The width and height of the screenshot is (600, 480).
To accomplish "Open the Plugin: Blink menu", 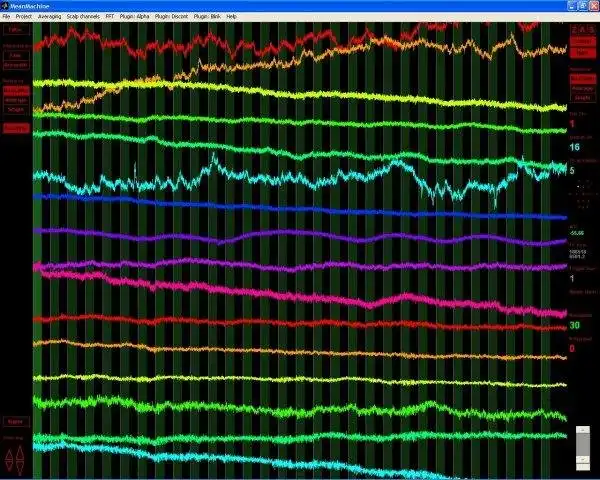I will pos(207,16).
